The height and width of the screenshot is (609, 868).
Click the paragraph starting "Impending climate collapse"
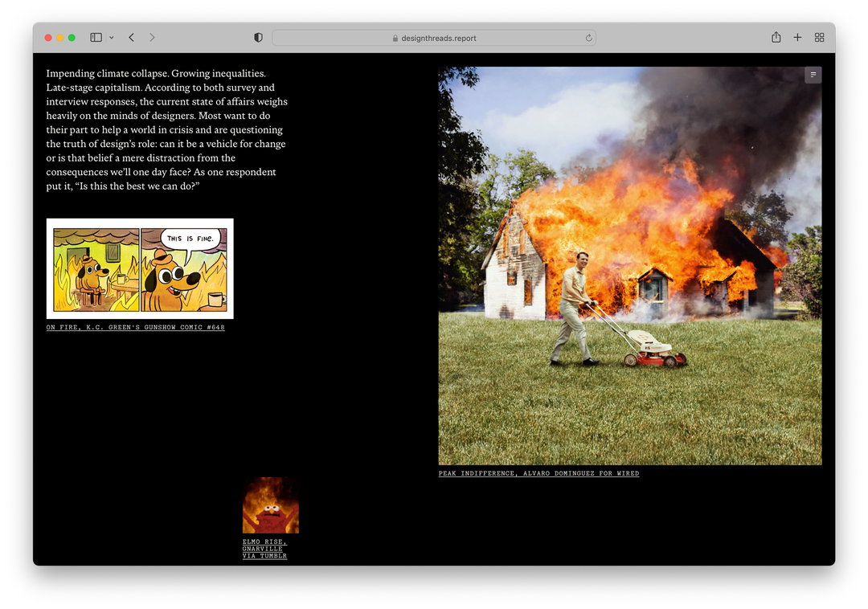click(x=167, y=129)
